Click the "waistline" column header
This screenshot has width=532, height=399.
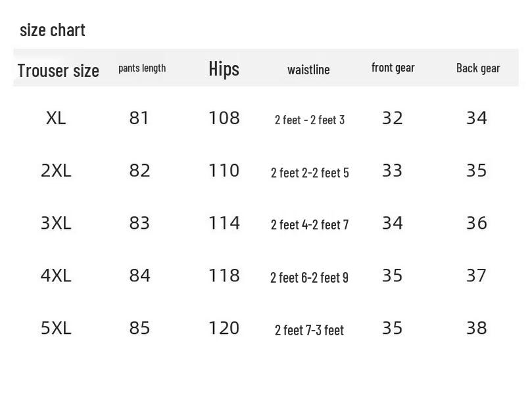(x=308, y=69)
